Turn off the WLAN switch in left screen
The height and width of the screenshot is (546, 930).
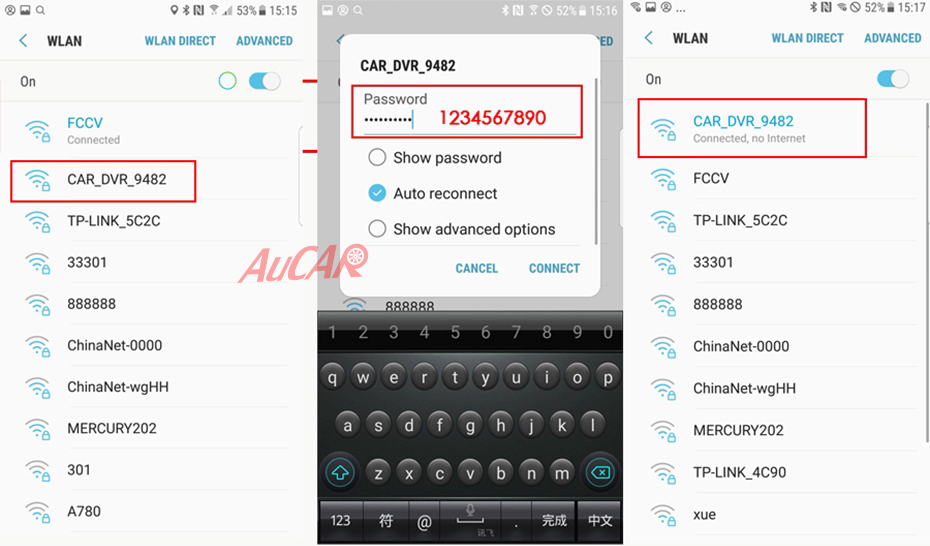pyautogui.click(x=264, y=81)
